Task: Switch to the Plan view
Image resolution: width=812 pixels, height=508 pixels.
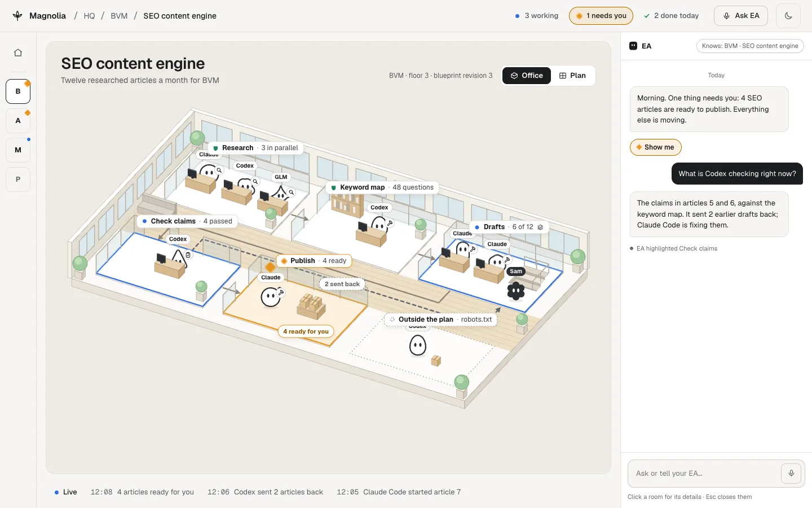Action: click(572, 76)
